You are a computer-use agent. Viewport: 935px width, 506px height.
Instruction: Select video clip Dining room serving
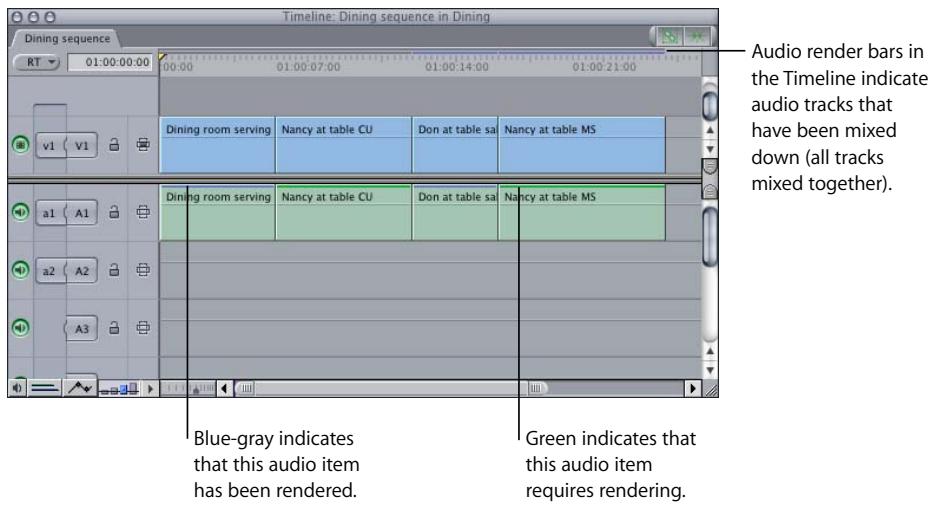click(x=217, y=145)
